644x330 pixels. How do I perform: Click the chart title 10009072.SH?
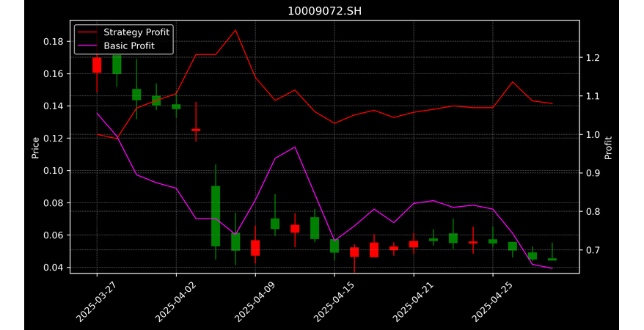click(324, 11)
